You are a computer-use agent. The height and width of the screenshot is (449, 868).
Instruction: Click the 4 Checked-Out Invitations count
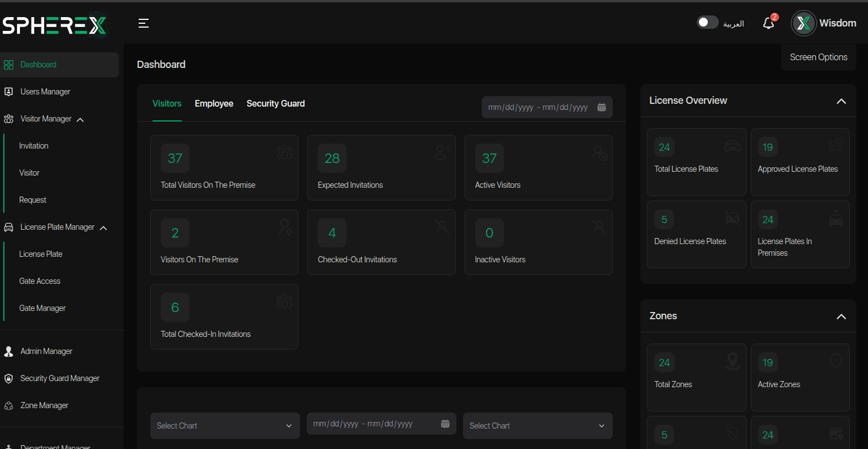(x=332, y=233)
